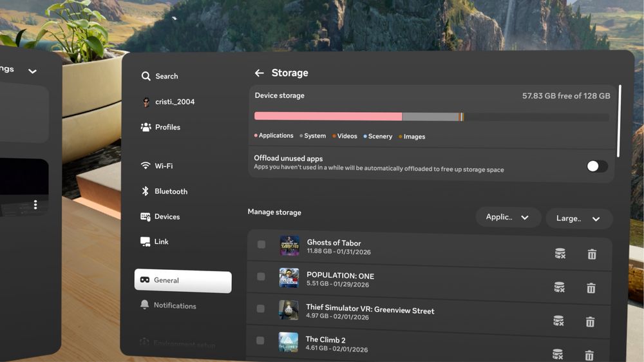Toggle Offload unused apps switch
The image size is (644, 362).
click(597, 166)
